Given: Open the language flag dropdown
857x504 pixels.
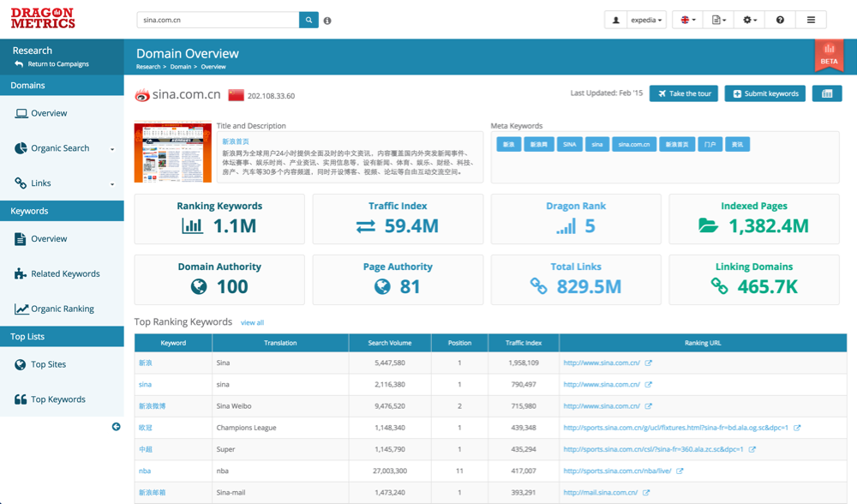Looking at the screenshot, I should pyautogui.click(x=687, y=20).
